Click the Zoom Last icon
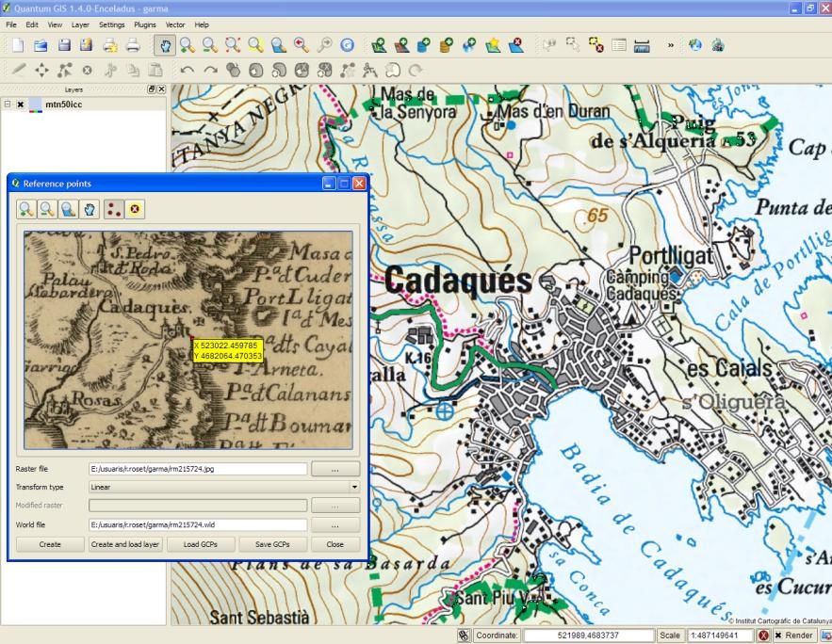The image size is (832, 644). tap(302, 45)
